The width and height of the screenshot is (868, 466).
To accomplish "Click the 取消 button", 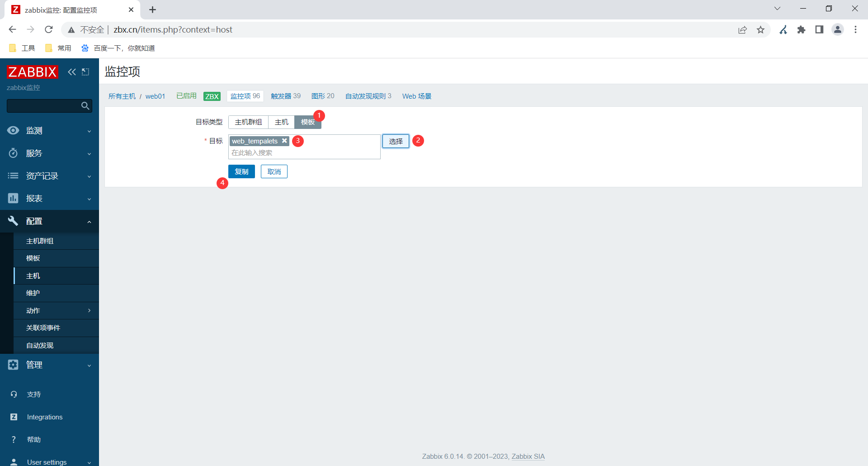I will (x=274, y=171).
